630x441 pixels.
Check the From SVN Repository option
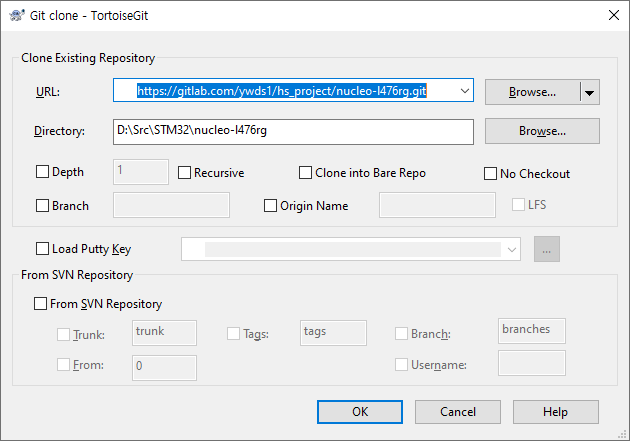point(40,304)
